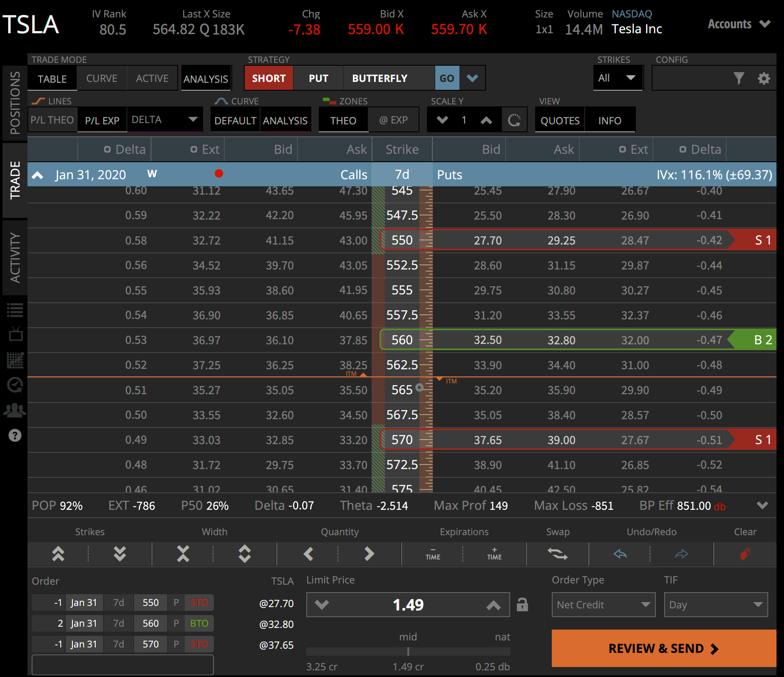
Task: Decrease Scale Y with the down chevron
Action: (x=442, y=120)
